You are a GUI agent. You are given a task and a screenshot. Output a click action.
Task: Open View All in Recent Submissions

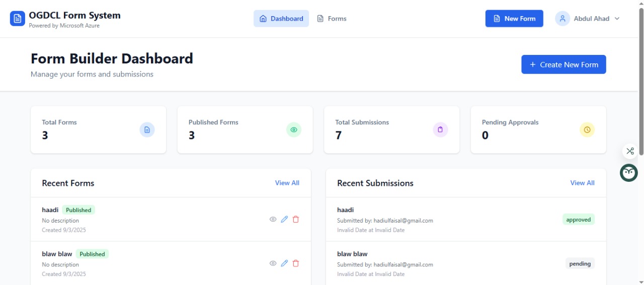(582, 183)
